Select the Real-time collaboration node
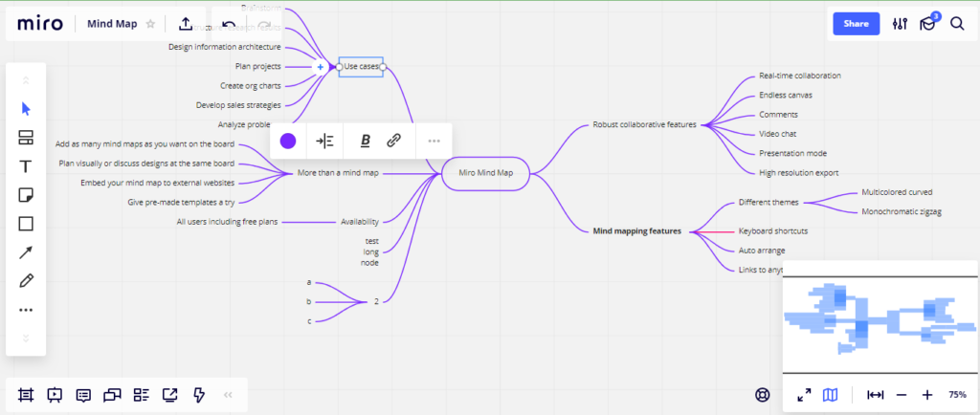This screenshot has height=415, width=980. pyautogui.click(x=800, y=76)
